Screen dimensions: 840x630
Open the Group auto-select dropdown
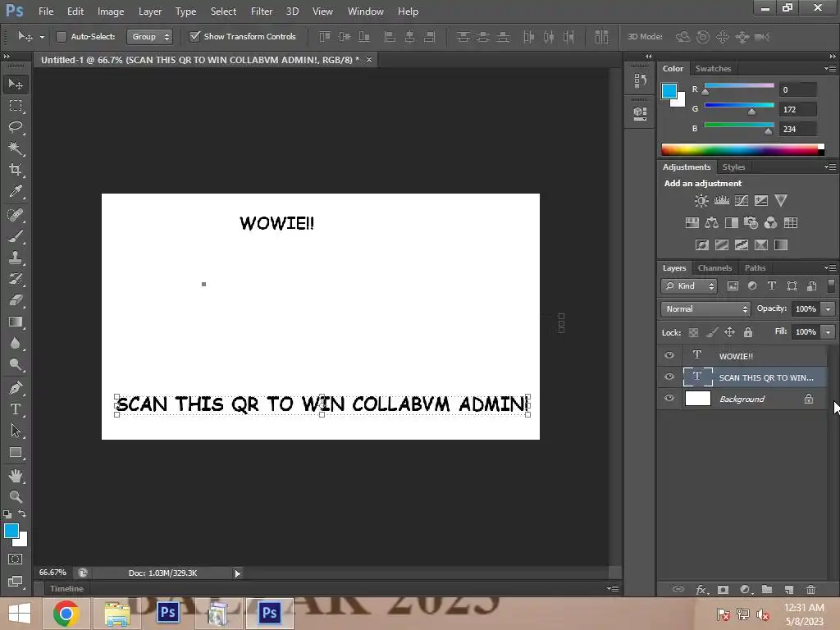[150, 36]
